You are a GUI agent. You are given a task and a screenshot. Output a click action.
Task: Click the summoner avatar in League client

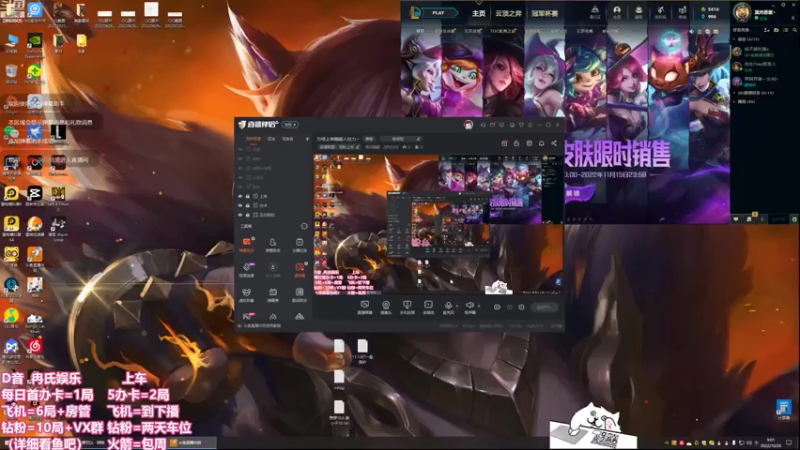(742, 12)
